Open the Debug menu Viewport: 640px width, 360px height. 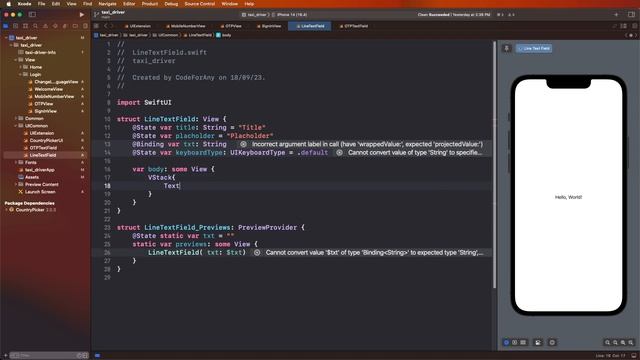pos(171,4)
